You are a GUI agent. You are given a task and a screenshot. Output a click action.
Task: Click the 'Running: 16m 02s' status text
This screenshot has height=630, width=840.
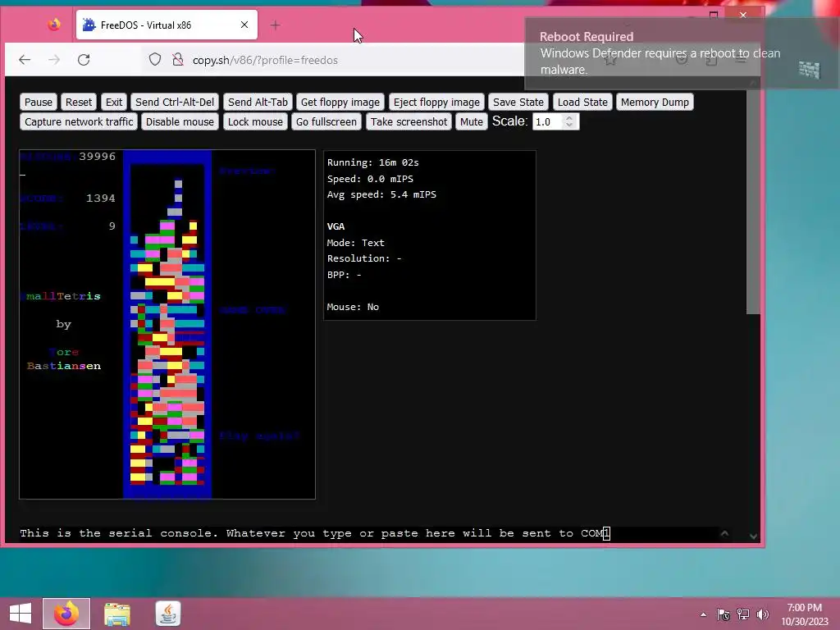pyautogui.click(x=373, y=162)
